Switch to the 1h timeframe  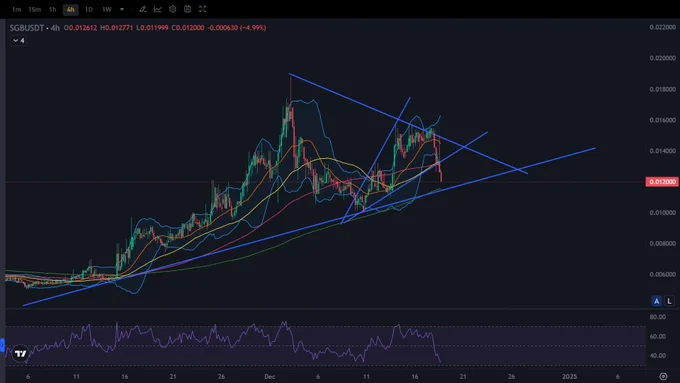coord(52,9)
